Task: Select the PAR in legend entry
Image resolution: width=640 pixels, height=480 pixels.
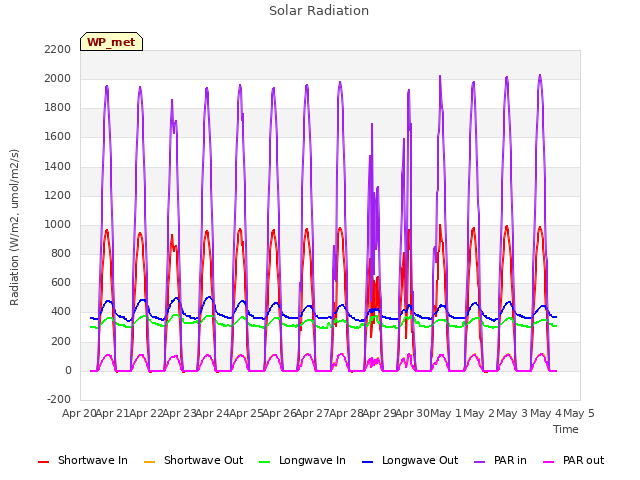Action: click(500, 460)
